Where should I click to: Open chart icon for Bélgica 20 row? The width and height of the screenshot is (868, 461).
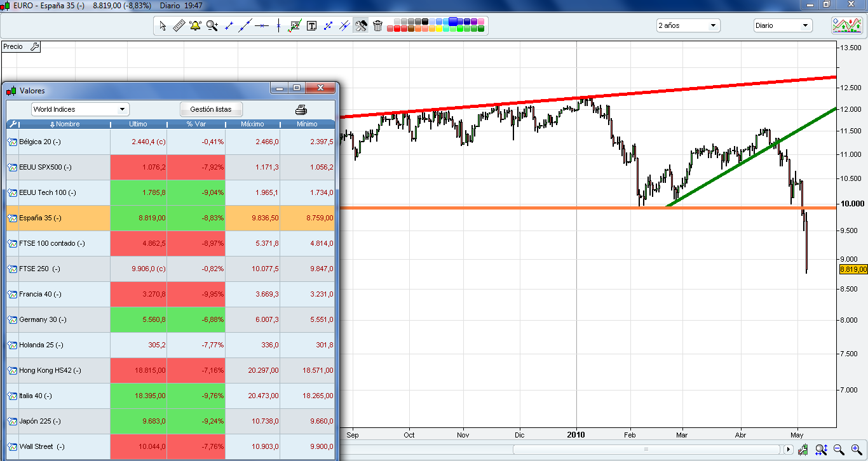12,142
